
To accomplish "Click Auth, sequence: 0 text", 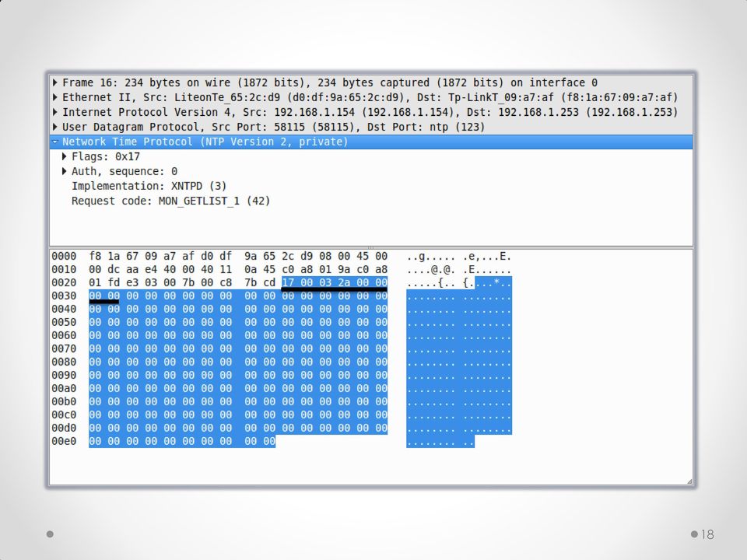I will click(x=124, y=171).
